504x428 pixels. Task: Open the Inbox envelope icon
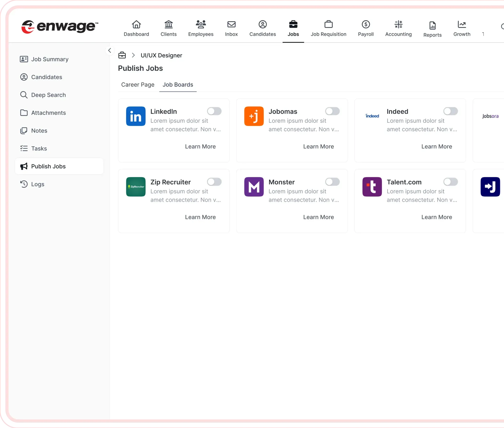coord(231,24)
